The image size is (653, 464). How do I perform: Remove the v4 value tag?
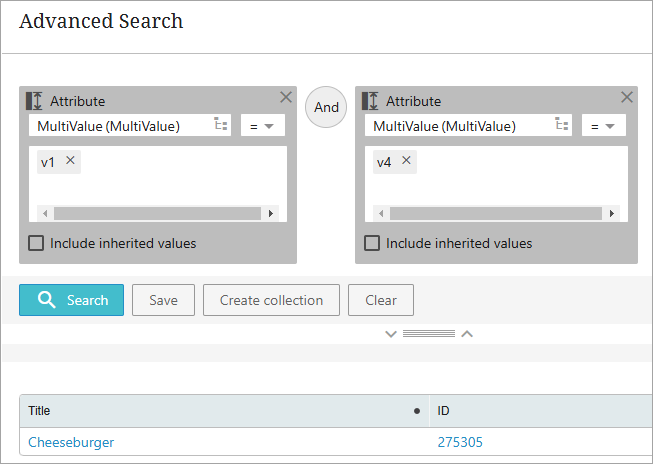406,161
